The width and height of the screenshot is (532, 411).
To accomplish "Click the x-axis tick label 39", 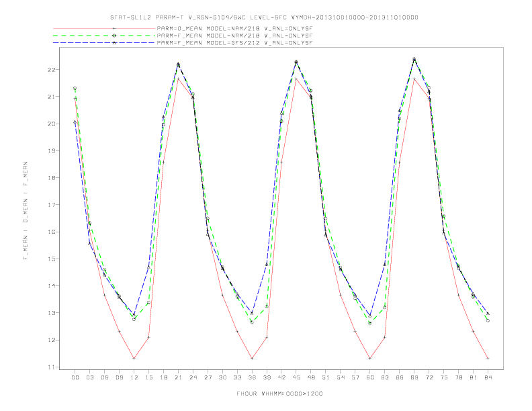I will pos(267,377).
